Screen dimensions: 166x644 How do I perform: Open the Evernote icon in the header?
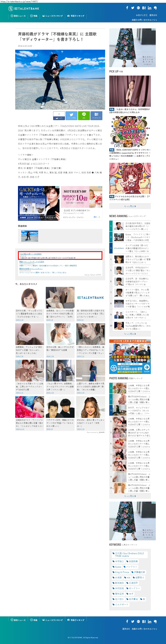tap(155, 8)
